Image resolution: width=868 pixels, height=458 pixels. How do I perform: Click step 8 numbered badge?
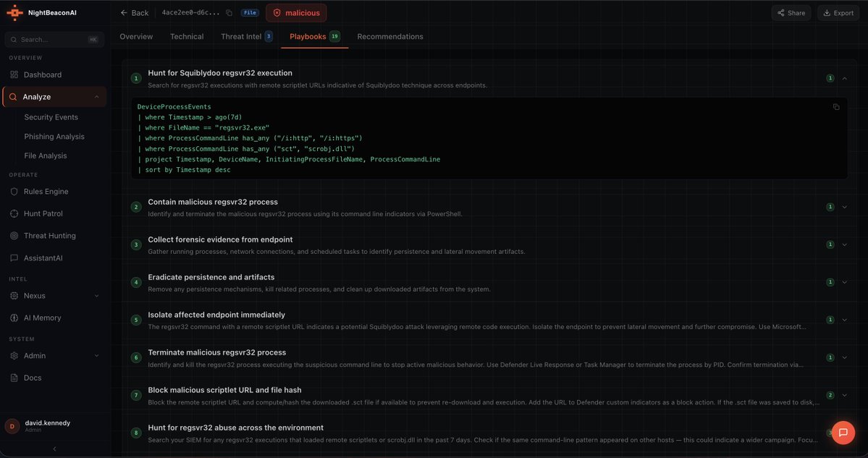[136, 433]
